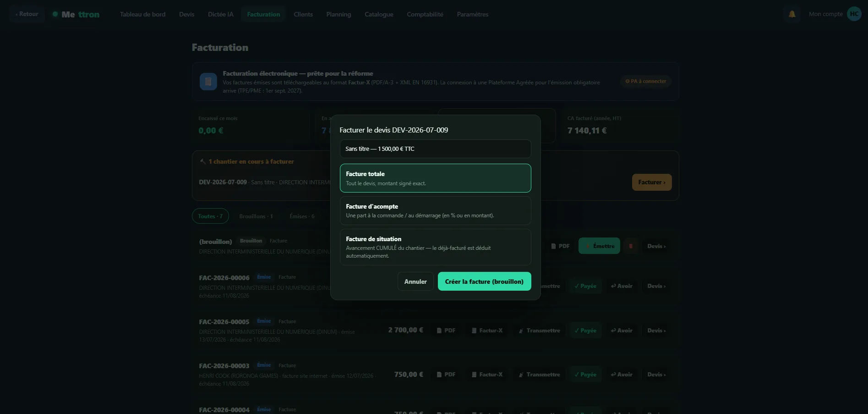868x414 pixels.
Task: Click Payée status on FAC-2026-00005
Action: click(585, 331)
